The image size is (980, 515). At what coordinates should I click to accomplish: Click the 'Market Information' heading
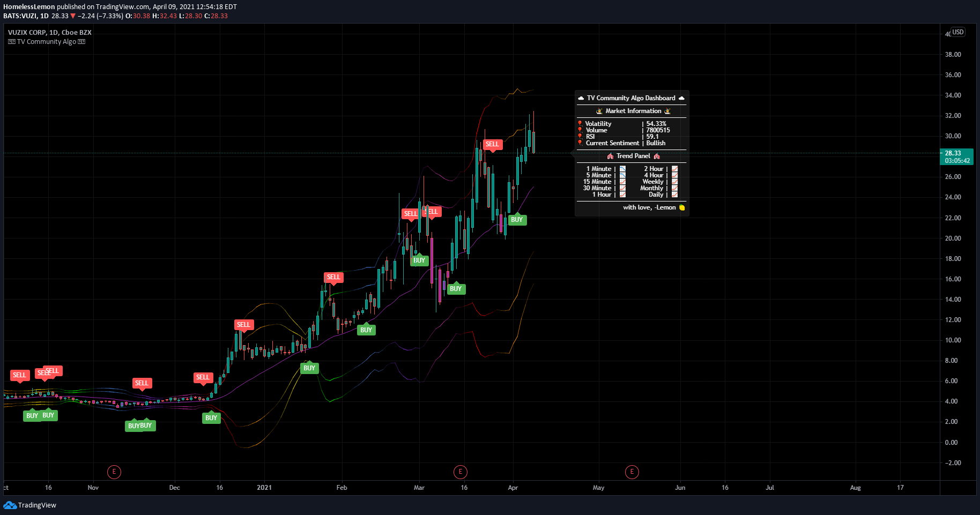point(633,111)
